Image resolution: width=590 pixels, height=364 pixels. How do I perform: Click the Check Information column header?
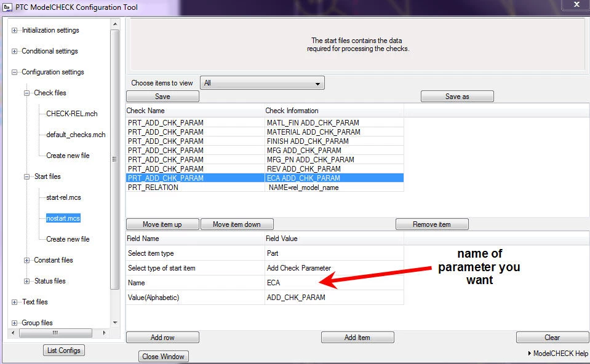[334, 111]
